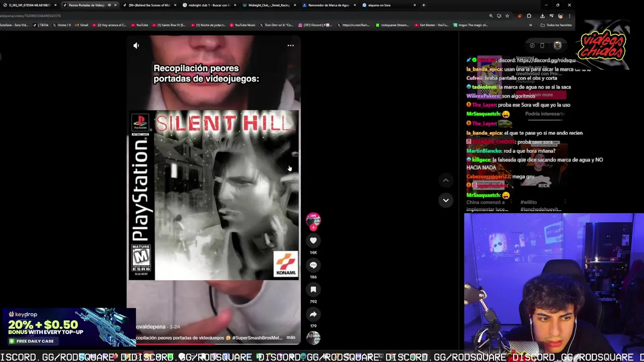Screen dimensions: 644x362
Task: Open a new browser tab
Action: [424, 5]
